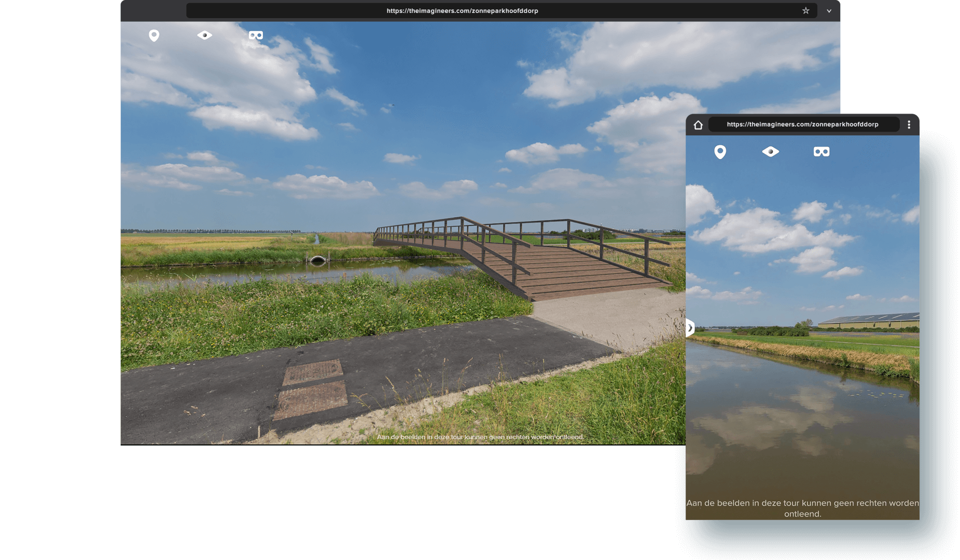This screenshot has height=560, width=960.
Task: Click the desktop browser address bar
Action: click(462, 11)
